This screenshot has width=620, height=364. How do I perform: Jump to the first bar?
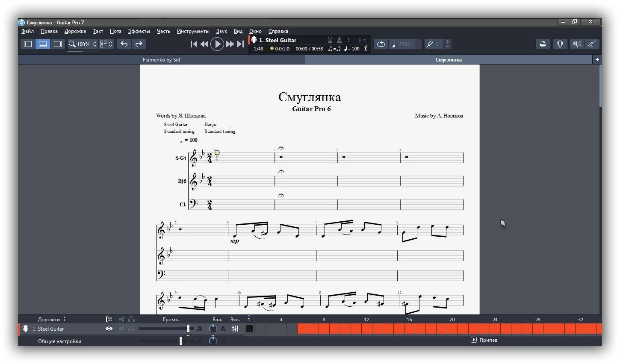[x=194, y=44]
